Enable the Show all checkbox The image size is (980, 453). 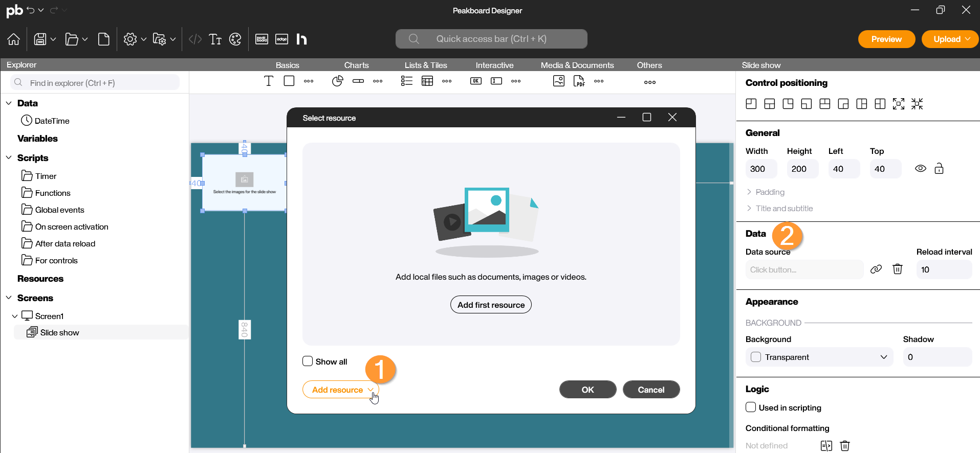pyautogui.click(x=308, y=361)
